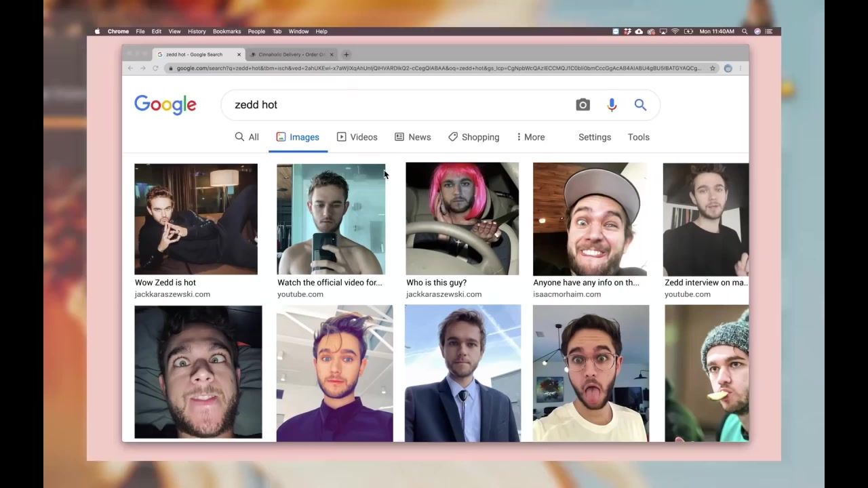Click the Who is this guy? caption

(x=436, y=283)
